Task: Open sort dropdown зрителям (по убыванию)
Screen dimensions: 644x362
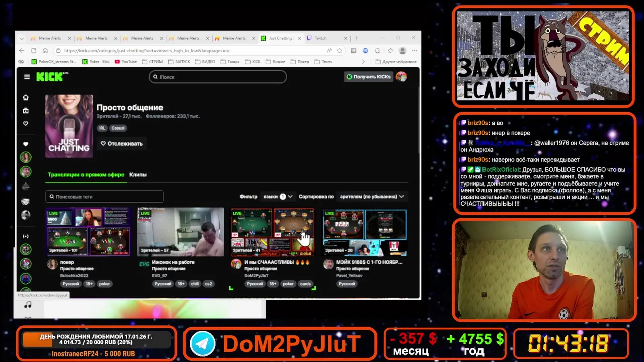Action: [371, 197]
